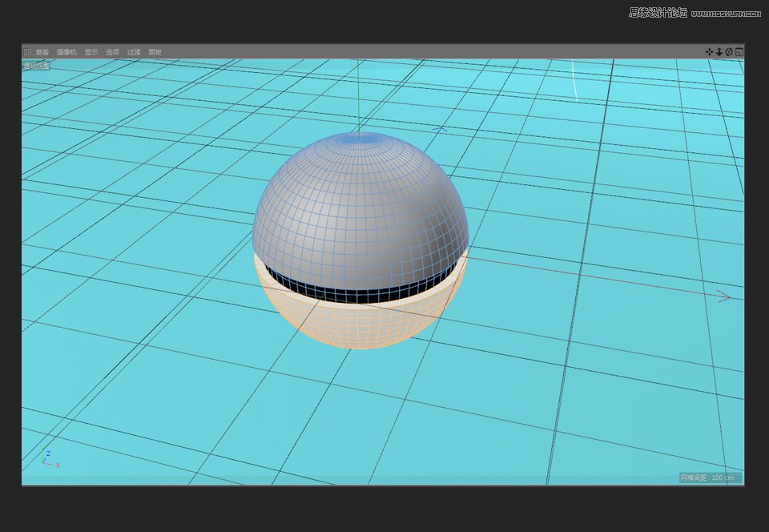Screen dimensions: 769x532
Task: Open the 面板 (Panels) menu
Action: (154, 52)
